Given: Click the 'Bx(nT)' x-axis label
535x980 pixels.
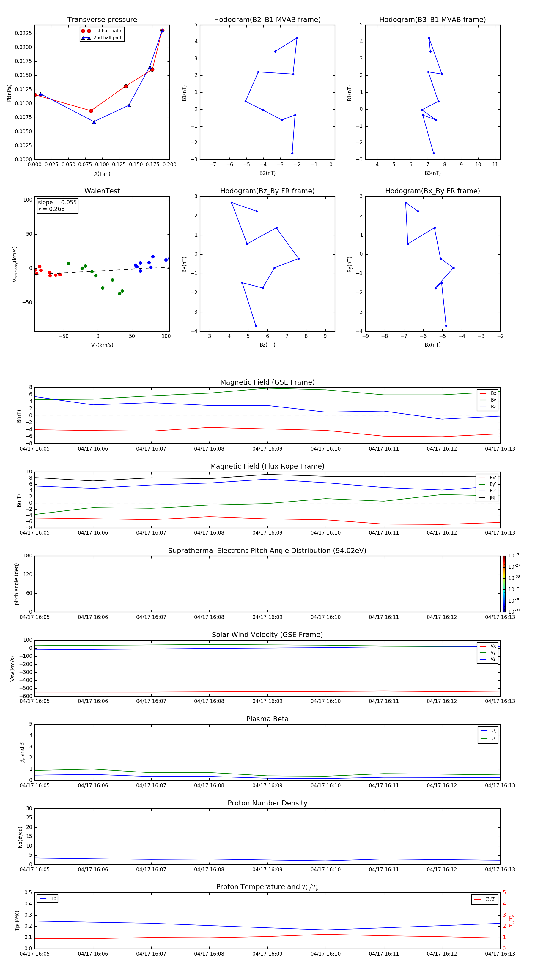Looking at the screenshot, I should [x=432, y=345].
